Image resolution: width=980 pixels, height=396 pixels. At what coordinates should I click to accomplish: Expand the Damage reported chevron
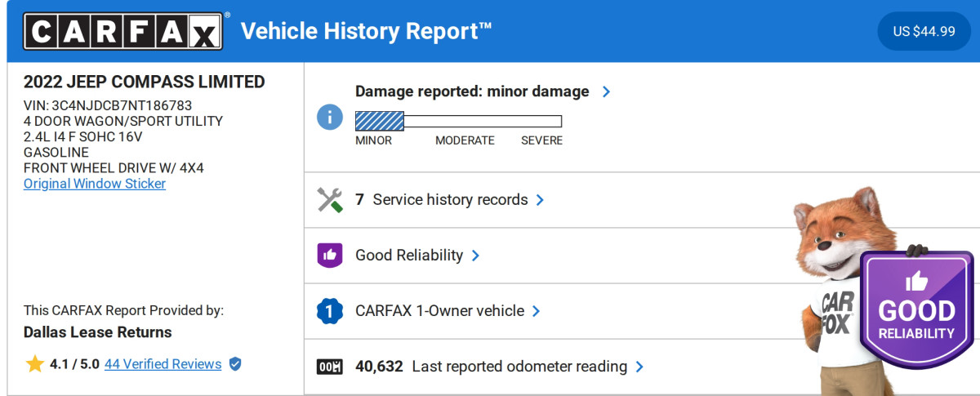[x=606, y=91]
